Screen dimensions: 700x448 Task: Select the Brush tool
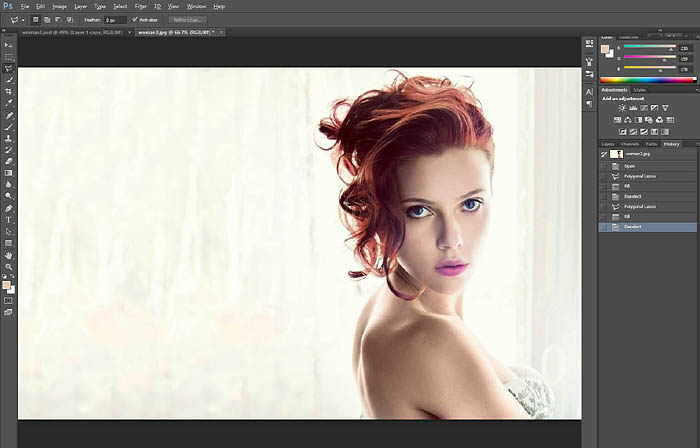tap(9, 126)
